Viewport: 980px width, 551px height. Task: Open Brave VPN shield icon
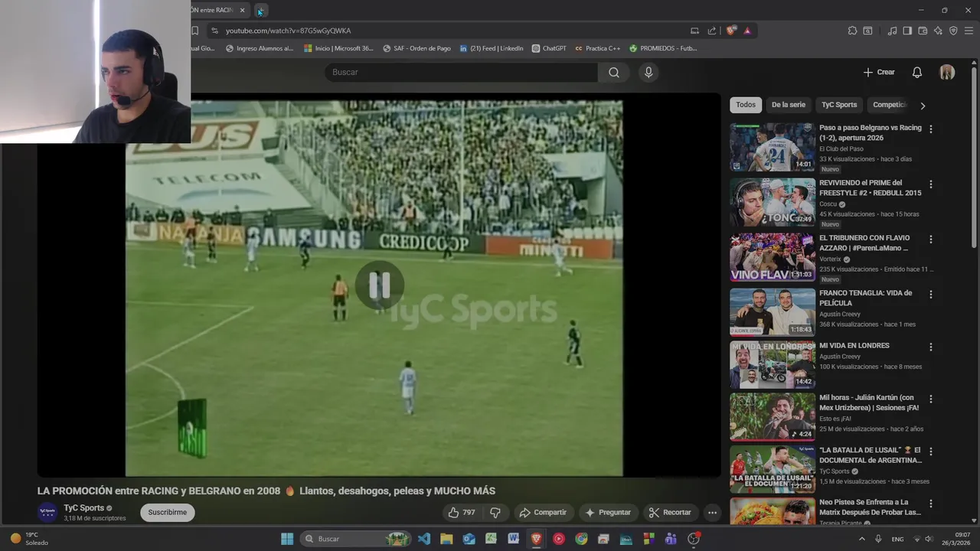pyautogui.click(x=953, y=31)
